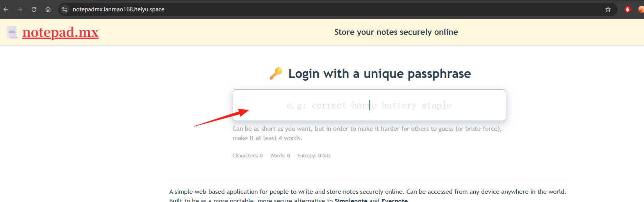Click the browser forward arrow
The height and width of the screenshot is (202, 644).
(20, 9)
